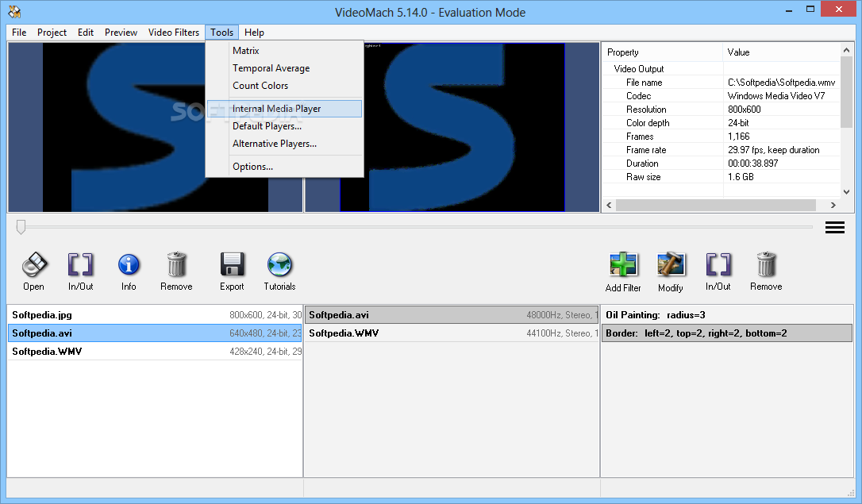This screenshot has width=862, height=504.
Task: Click the Frame rate value 29.97 fps
Action: pyautogui.click(x=773, y=150)
